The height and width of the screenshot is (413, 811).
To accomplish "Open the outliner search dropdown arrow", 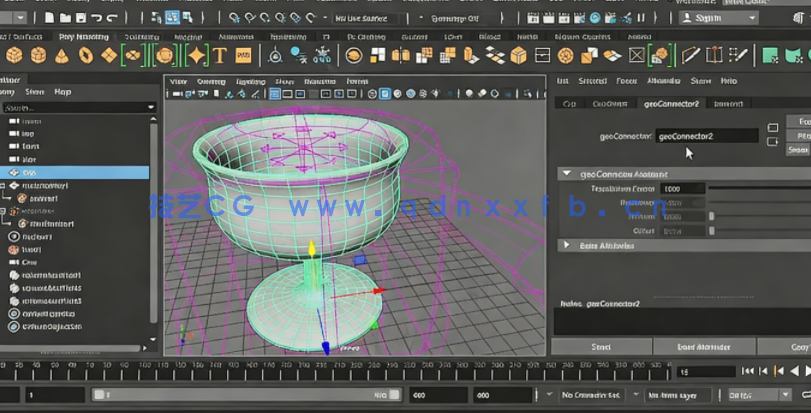I will (x=151, y=107).
